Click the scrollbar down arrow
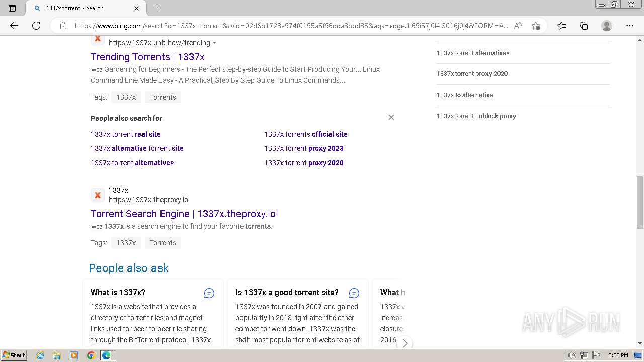The height and width of the screenshot is (362, 644). pos(639,343)
